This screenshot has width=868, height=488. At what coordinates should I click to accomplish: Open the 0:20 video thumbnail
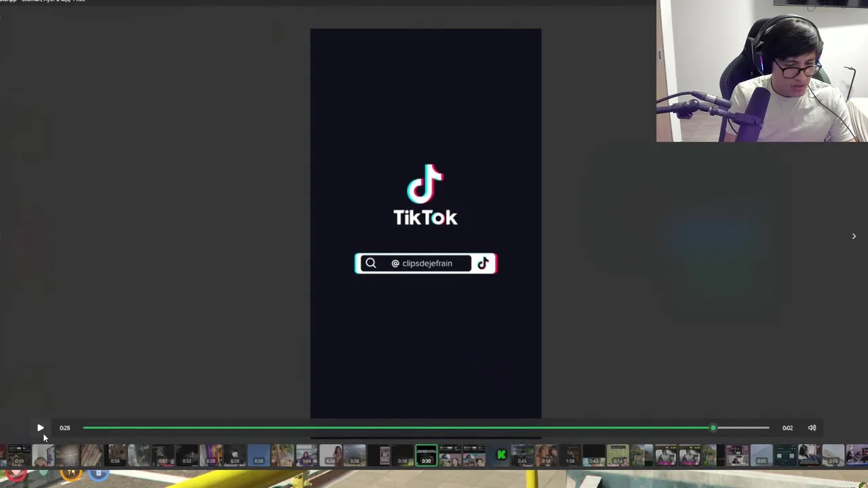(211, 455)
